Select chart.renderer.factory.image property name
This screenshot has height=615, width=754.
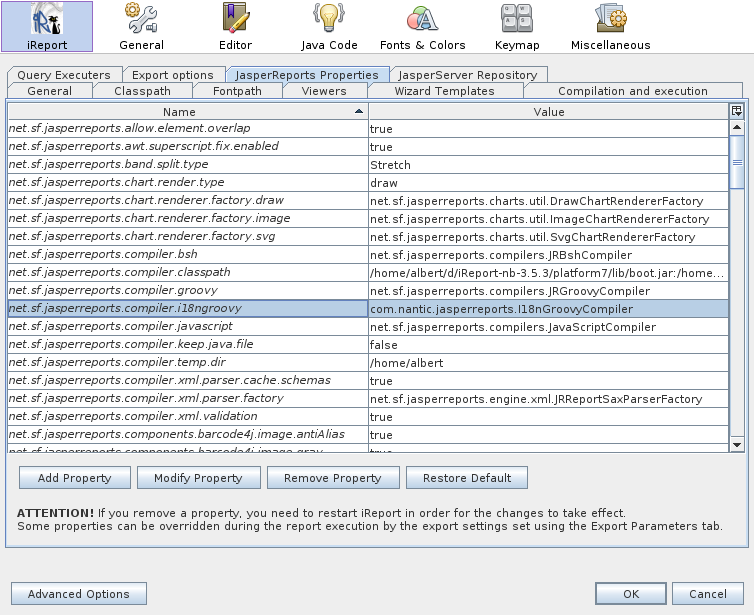pos(188,218)
